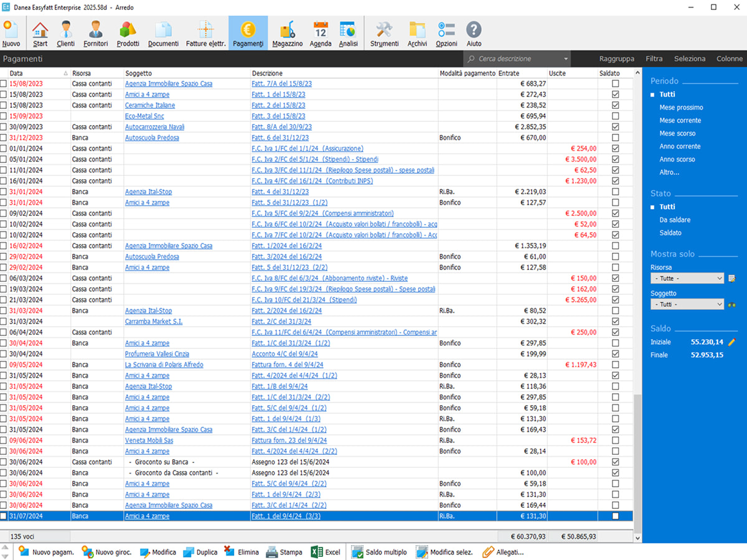Toggle Saldato checkbox for Eco-Metal Snc row
The height and width of the screenshot is (560, 747).
tap(616, 116)
